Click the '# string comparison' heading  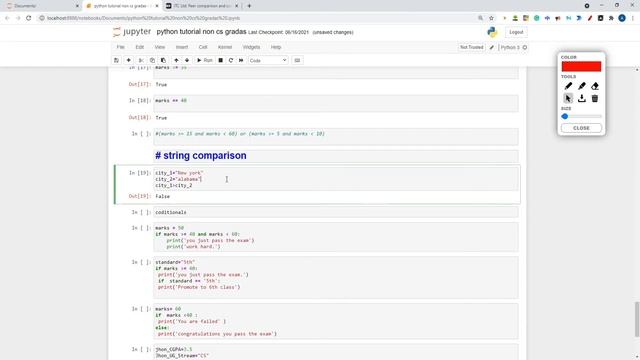(x=200, y=156)
